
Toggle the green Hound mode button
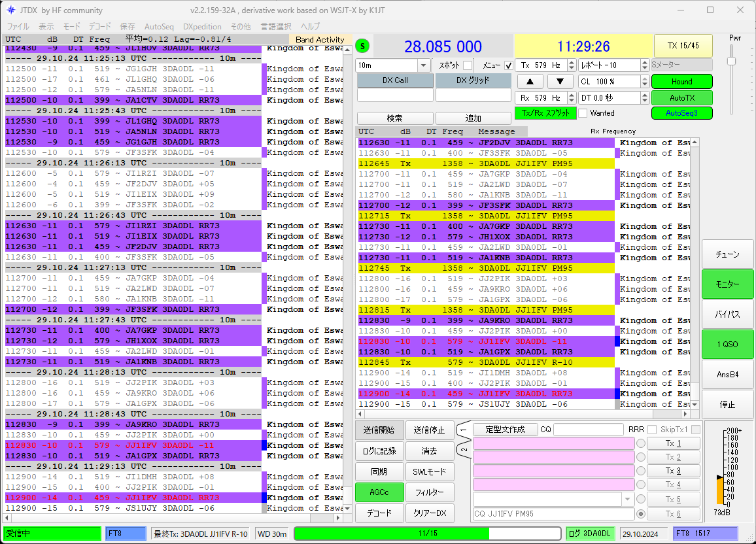tap(681, 82)
